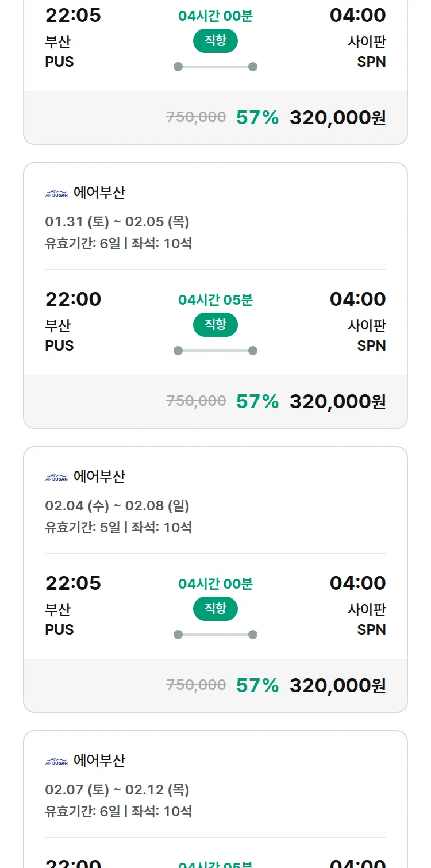Click the struck-through 750,000 price on the 02.04 flight
This screenshot has width=431, height=868.
(196, 685)
